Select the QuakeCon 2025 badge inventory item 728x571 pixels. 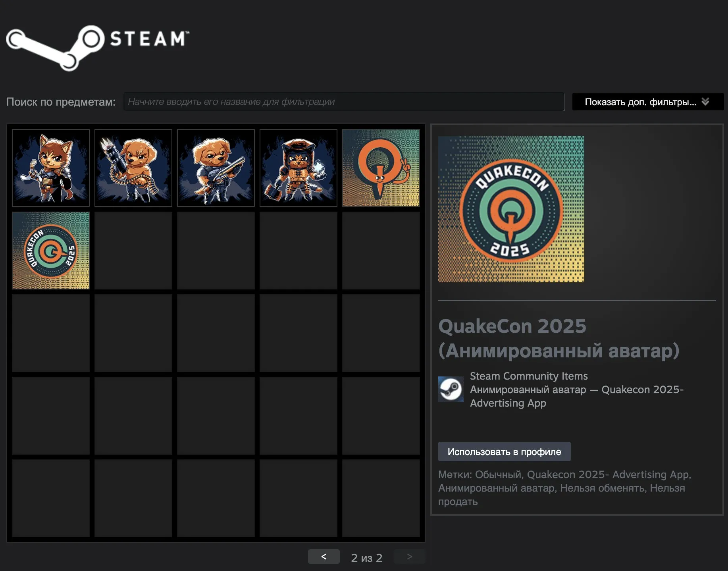51,251
